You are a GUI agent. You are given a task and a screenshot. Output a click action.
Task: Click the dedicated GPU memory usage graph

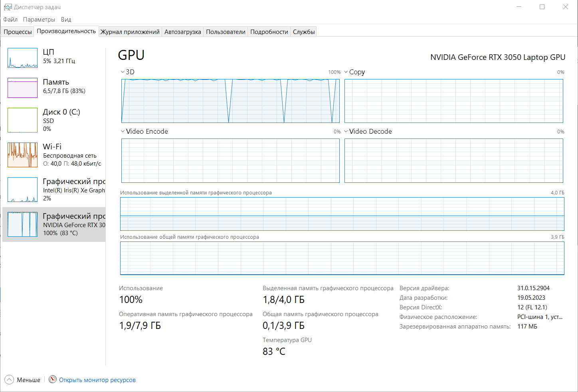[x=342, y=214]
